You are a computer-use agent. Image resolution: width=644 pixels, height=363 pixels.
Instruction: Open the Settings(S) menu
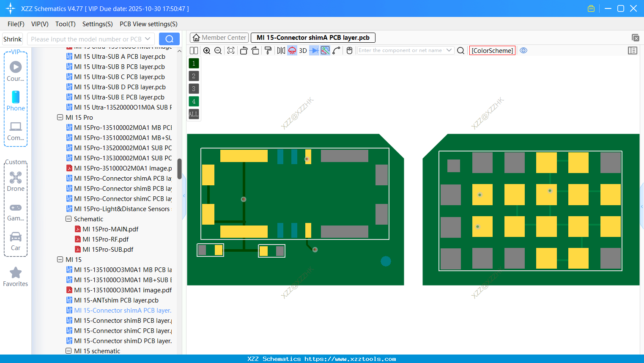98,24
